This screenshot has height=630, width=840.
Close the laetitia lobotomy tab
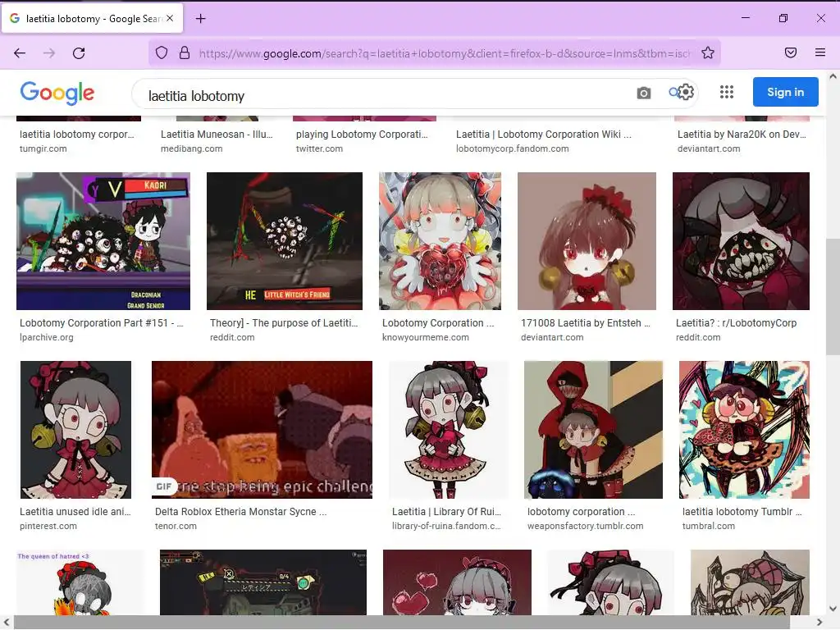tap(170, 18)
